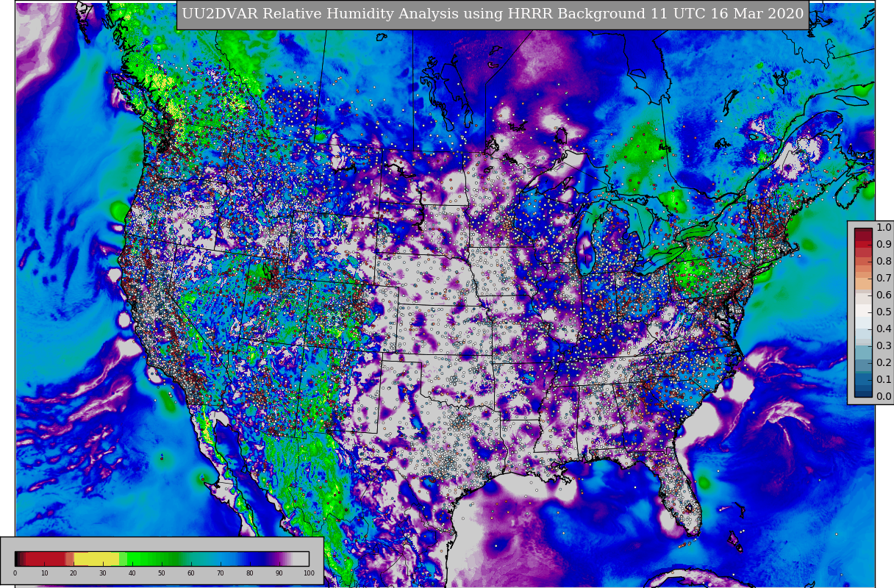
Task: Pick the yellow band of the humidity colorbar
Action: pyautogui.click(x=96, y=559)
